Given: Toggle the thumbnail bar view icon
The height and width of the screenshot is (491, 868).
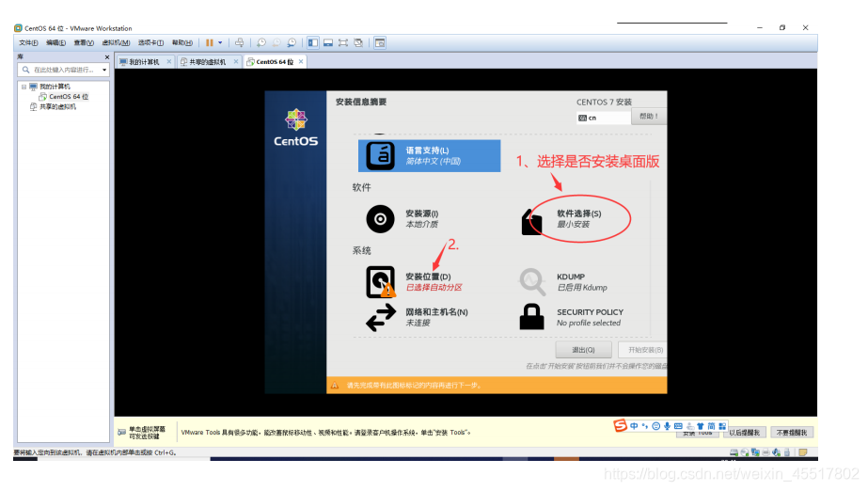Looking at the screenshot, I should 328,42.
